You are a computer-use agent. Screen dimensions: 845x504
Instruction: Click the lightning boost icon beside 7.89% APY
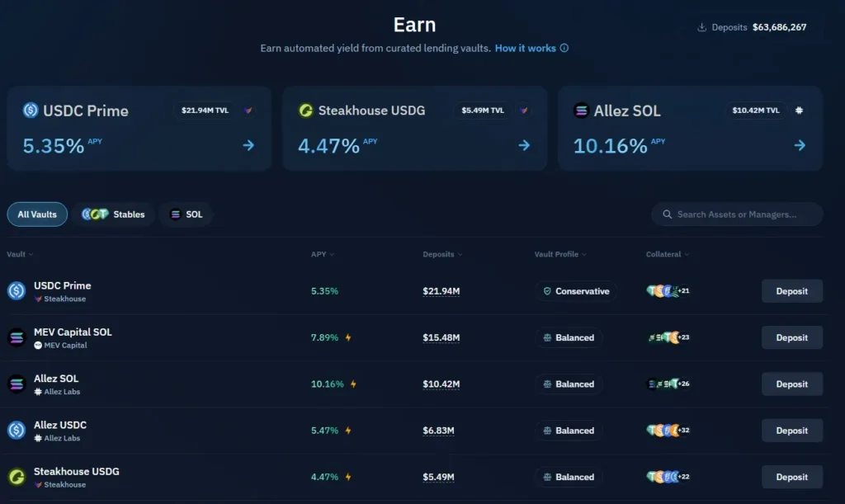point(348,337)
